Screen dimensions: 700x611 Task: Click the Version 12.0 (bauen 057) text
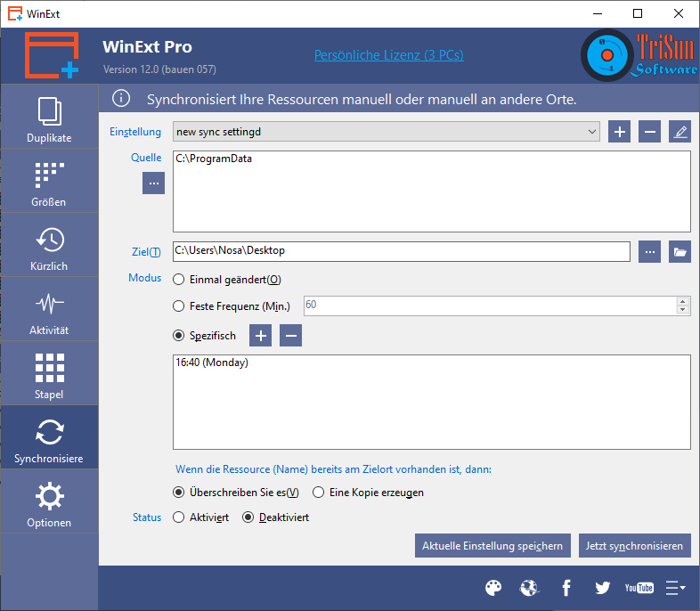[159, 69]
